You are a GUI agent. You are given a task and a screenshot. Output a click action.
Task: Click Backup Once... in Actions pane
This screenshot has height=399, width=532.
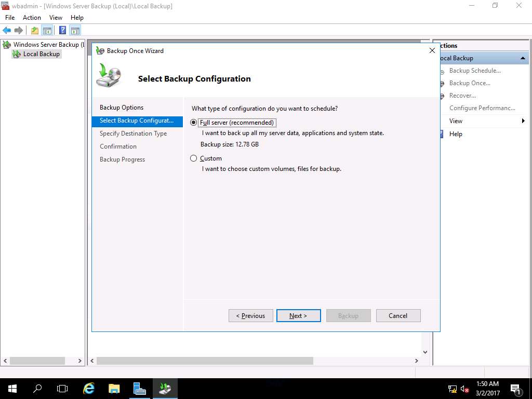click(470, 83)
